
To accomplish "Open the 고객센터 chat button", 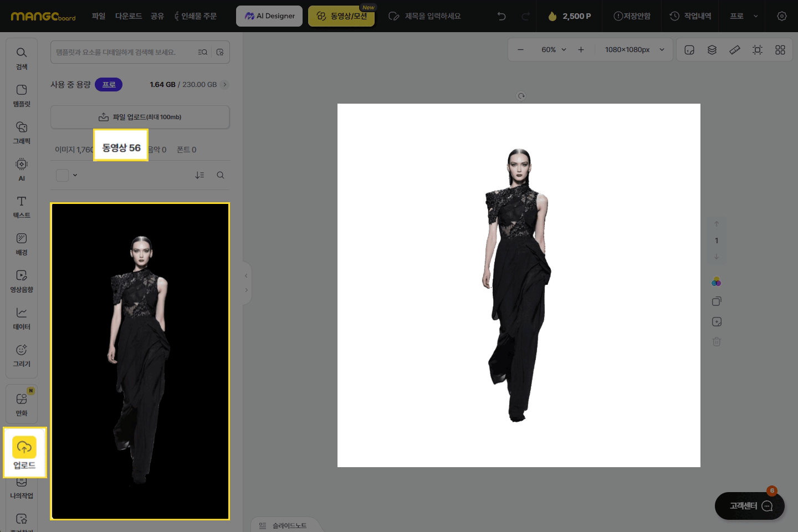I will (750, 505).
